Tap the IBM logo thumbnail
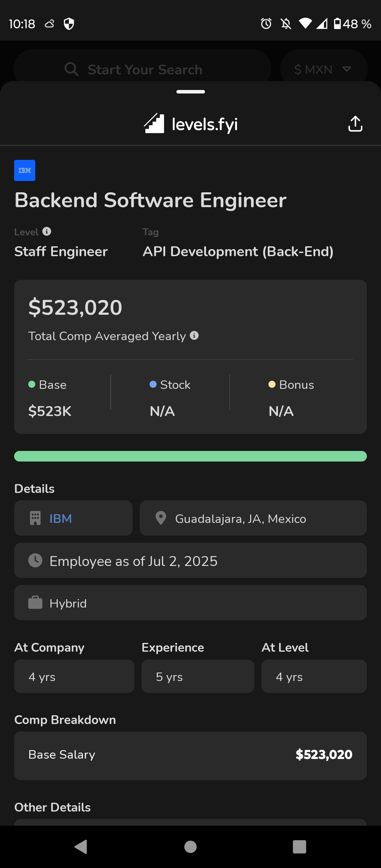Screen dimensions: 381x868 coord(25,170)
